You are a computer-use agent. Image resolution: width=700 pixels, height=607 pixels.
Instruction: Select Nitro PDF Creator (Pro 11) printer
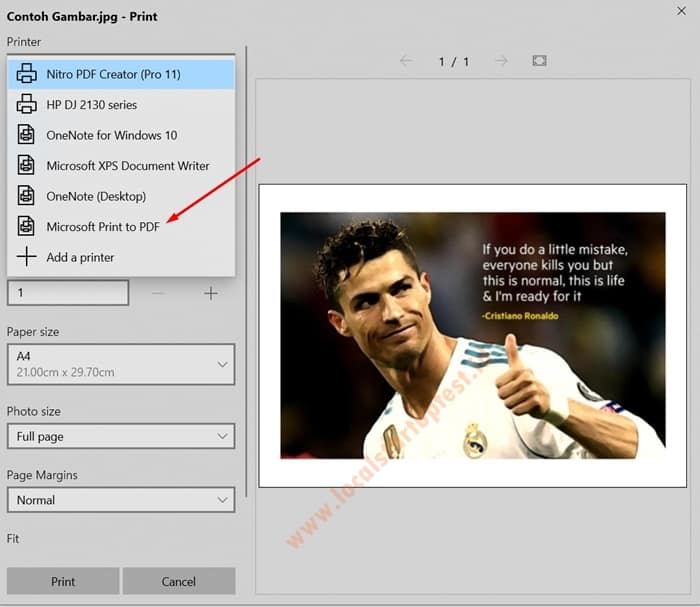(121, 74)
